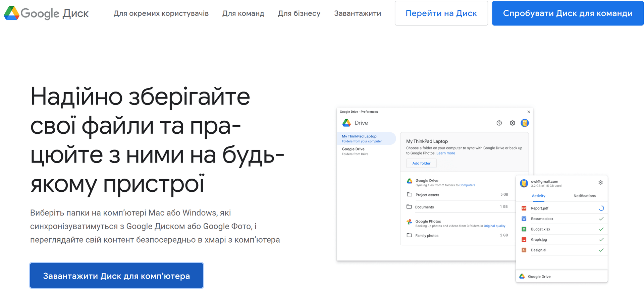Click the Перейти на Диск button
644x307 pixels.
click(441, 13)
